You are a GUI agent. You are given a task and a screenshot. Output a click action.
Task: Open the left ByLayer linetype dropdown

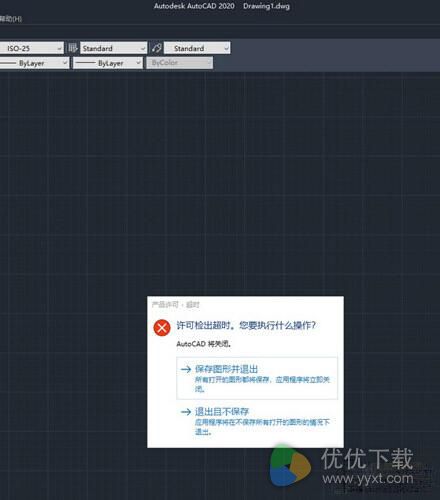(34, 63)
